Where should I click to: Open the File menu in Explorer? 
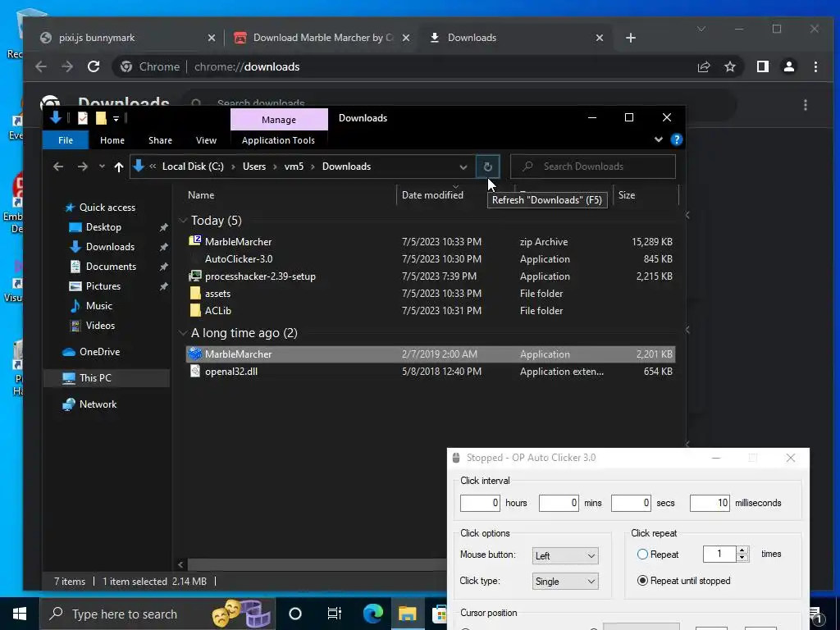pyautogui.click(x=66, y=140)
